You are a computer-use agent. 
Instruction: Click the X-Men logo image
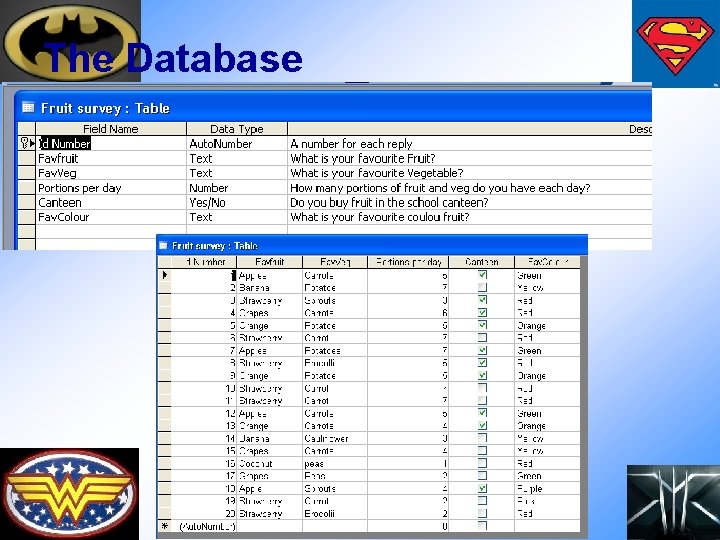673,502
